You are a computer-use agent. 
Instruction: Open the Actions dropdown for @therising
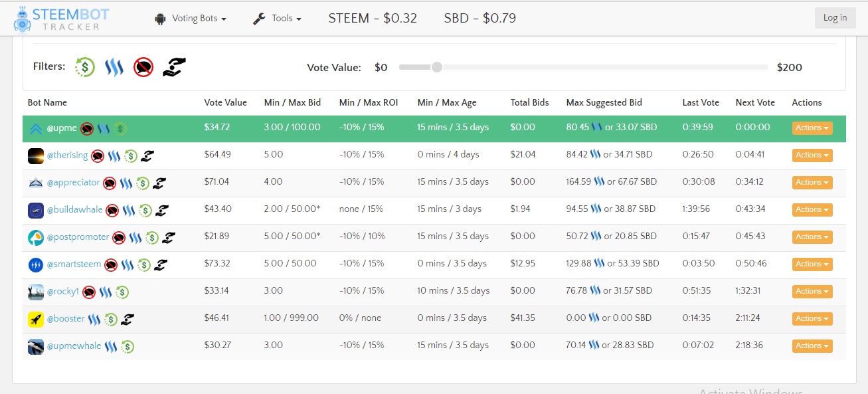pyautogui.click(x=812, y=155)
